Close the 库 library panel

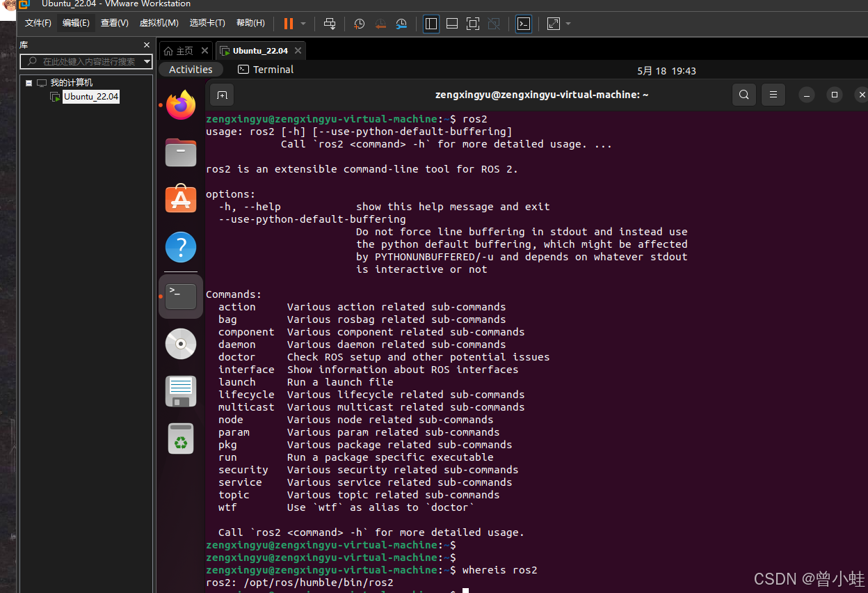tap(147, 45)
